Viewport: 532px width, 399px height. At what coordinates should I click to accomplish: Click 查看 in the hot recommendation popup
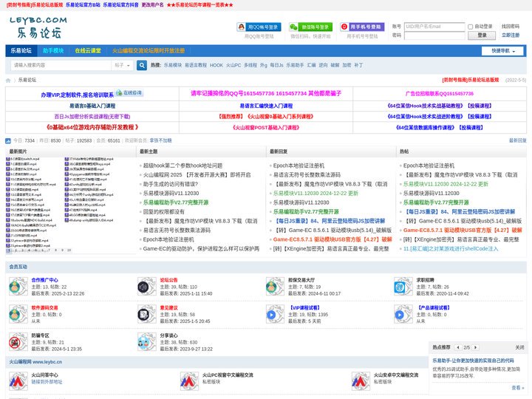(517, 387)
